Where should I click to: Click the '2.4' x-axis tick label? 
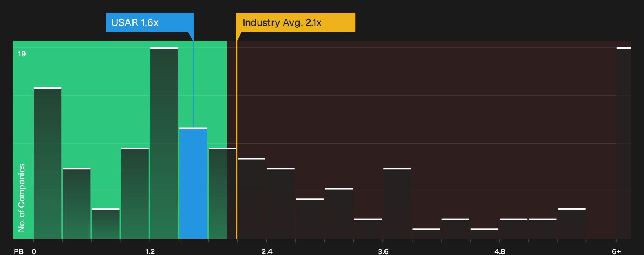point(267,251)
